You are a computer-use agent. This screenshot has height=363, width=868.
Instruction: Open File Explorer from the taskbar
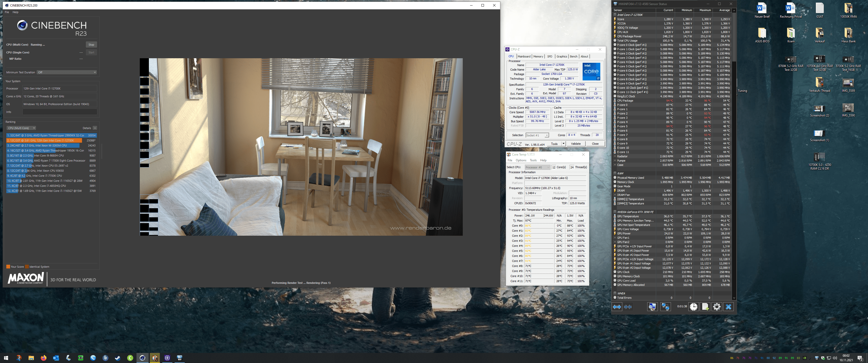point(31,358)
